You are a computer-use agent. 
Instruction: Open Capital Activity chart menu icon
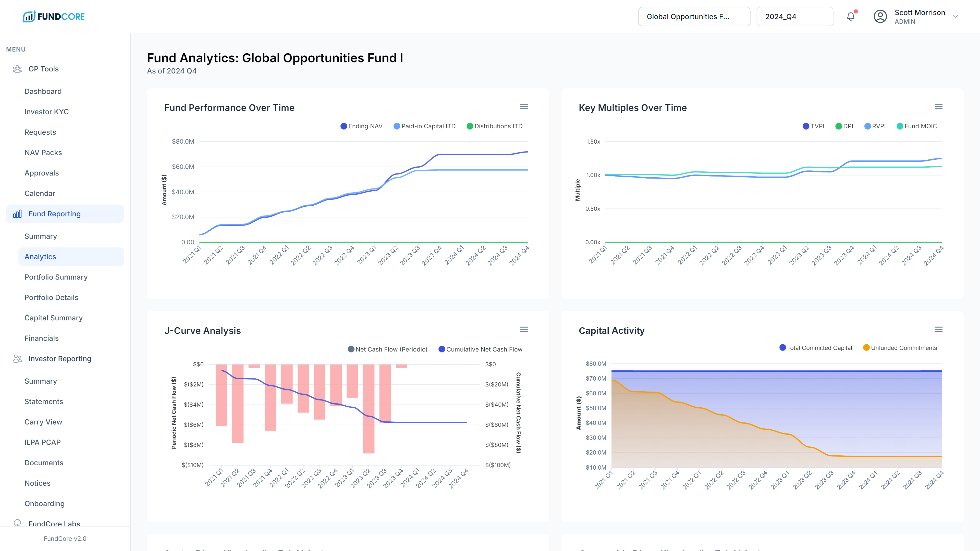pos(938,329)
